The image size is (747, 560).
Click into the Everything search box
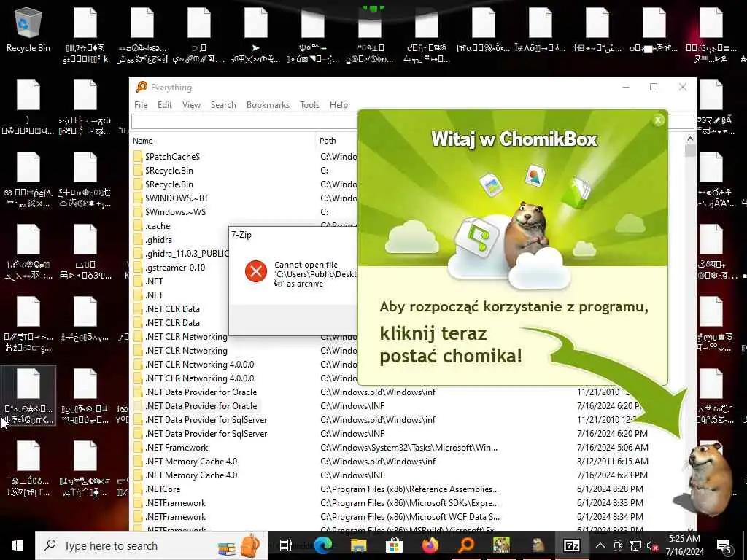pyautogui.click(x=244, y=122)
